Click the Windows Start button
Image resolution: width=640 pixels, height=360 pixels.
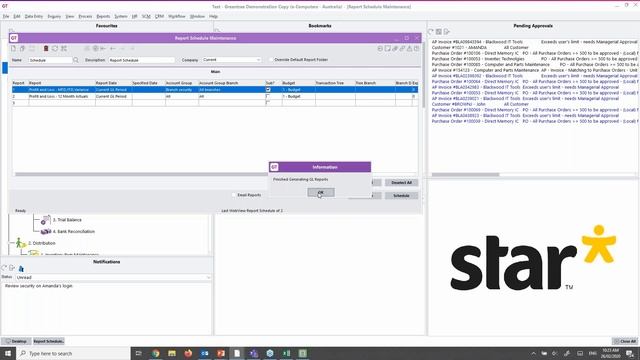[x=8, y=353]
